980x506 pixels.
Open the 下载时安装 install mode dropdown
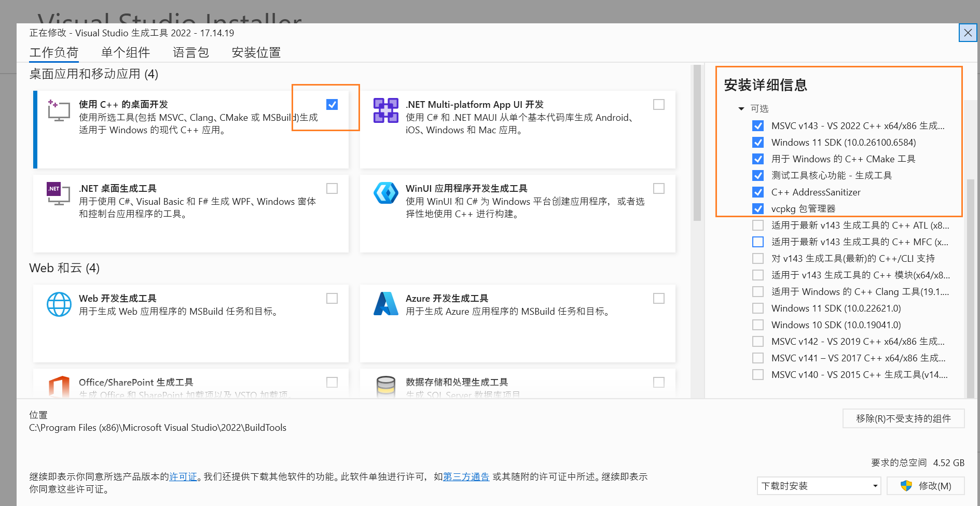[x=819, y=486]
